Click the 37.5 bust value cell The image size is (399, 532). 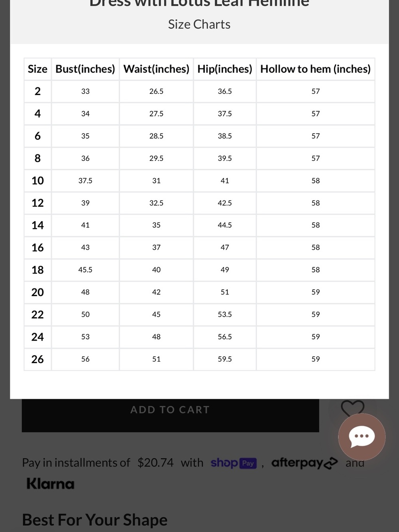pos(85,181)
